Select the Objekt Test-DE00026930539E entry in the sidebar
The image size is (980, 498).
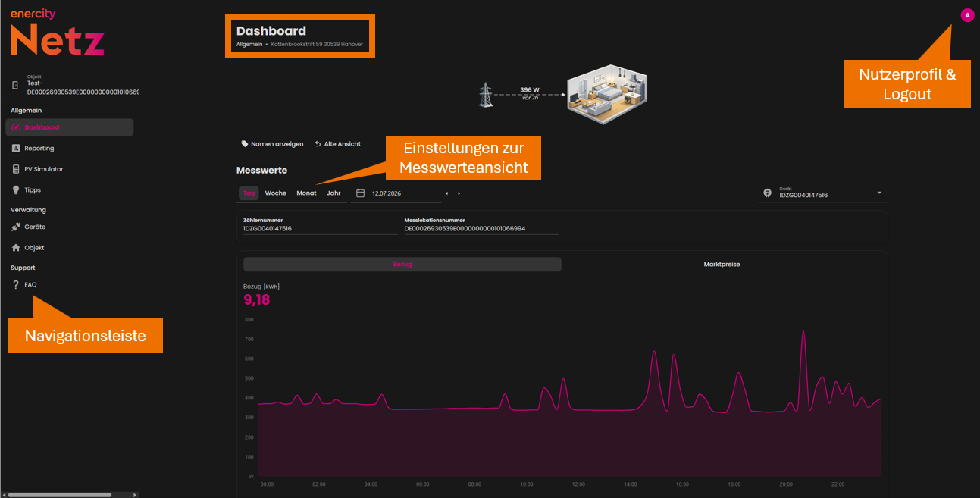click(x=73, y=86)
